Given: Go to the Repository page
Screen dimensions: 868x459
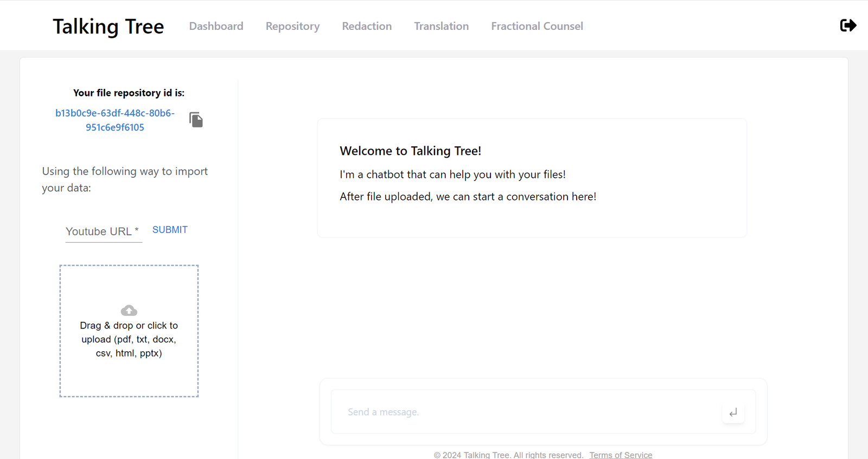Looking at the screenshot, I should 292,26.
